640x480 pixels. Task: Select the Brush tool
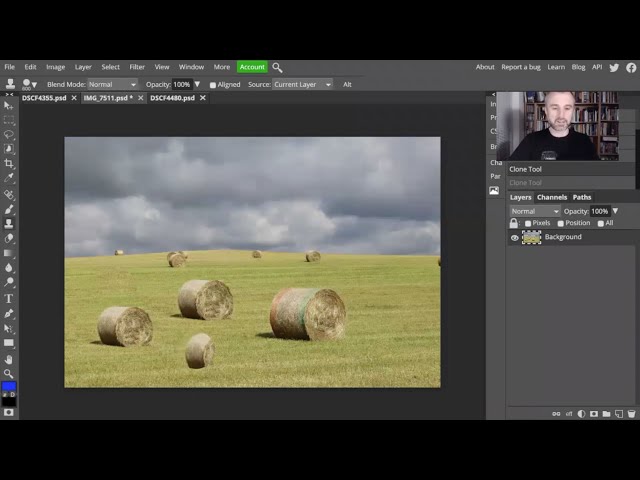click(9, 209)
